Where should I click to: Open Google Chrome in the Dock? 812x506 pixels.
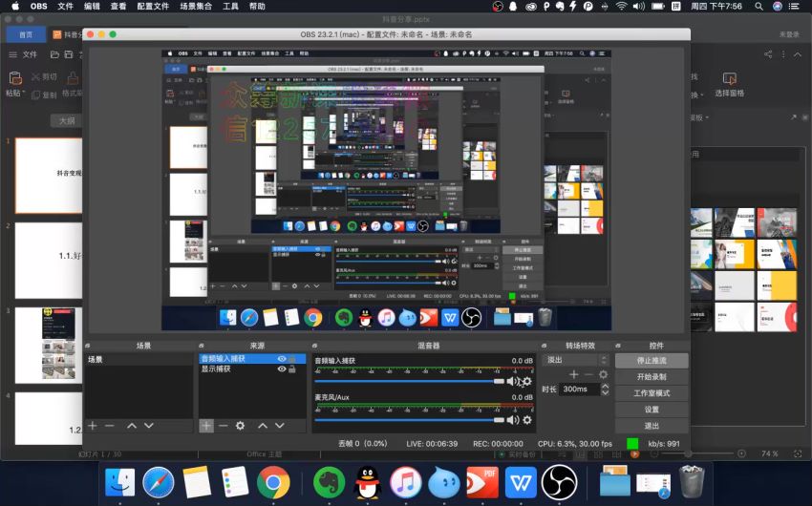click(x=273, y=482)
